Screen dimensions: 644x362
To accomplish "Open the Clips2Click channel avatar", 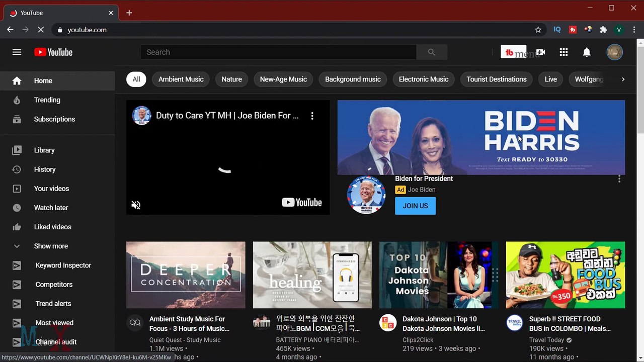I will click(388, 323).
